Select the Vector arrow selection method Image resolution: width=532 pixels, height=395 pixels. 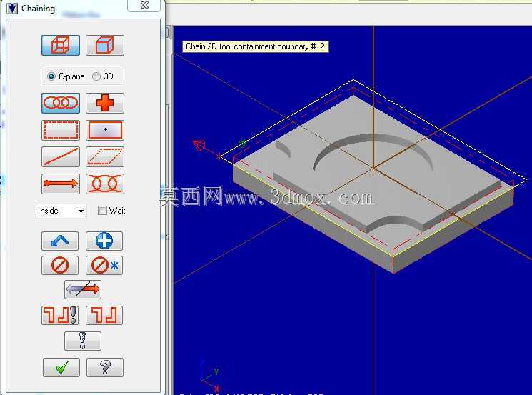[x=61, y=184]
